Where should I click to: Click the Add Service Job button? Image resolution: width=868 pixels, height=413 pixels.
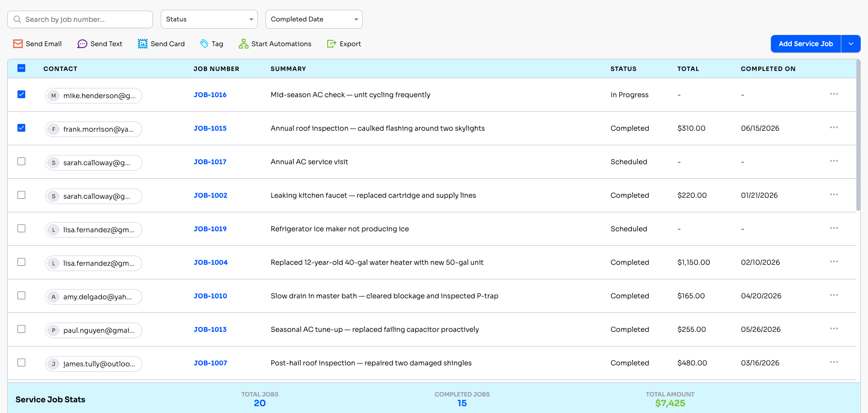click(806, 44)
